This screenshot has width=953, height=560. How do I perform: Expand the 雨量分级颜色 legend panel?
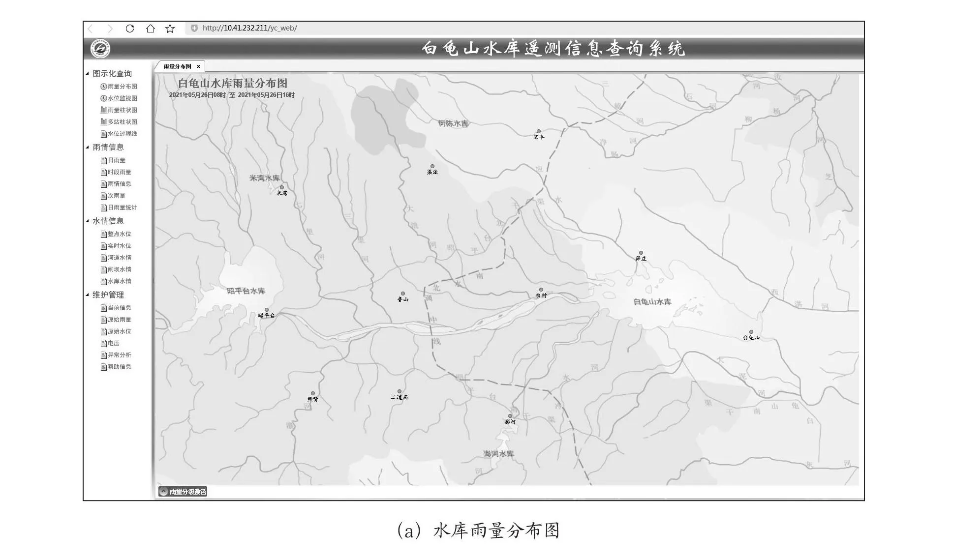click(183, 492)
